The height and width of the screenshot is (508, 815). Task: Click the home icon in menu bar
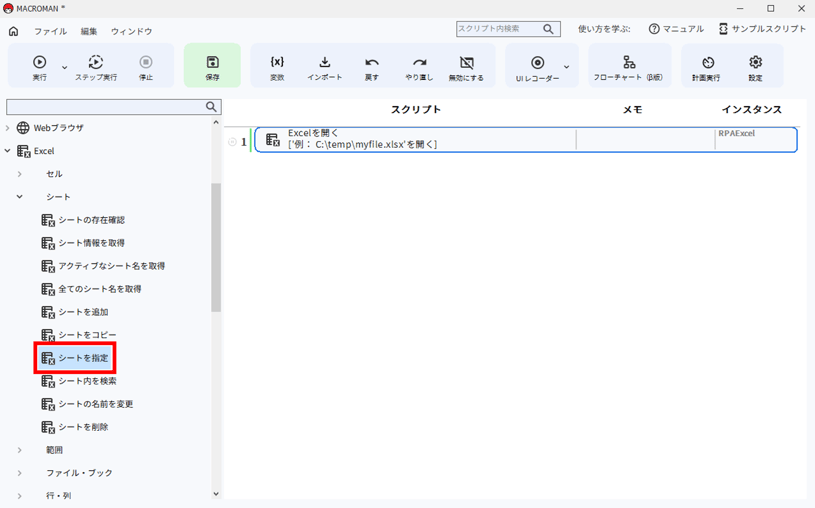(14, 31)
